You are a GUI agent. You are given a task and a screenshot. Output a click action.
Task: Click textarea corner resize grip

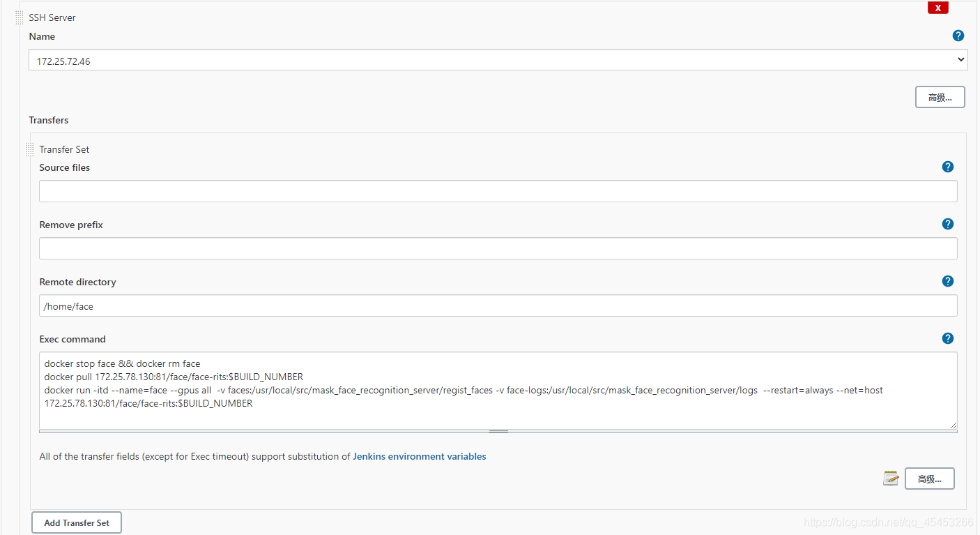click(x=953, y=425)
